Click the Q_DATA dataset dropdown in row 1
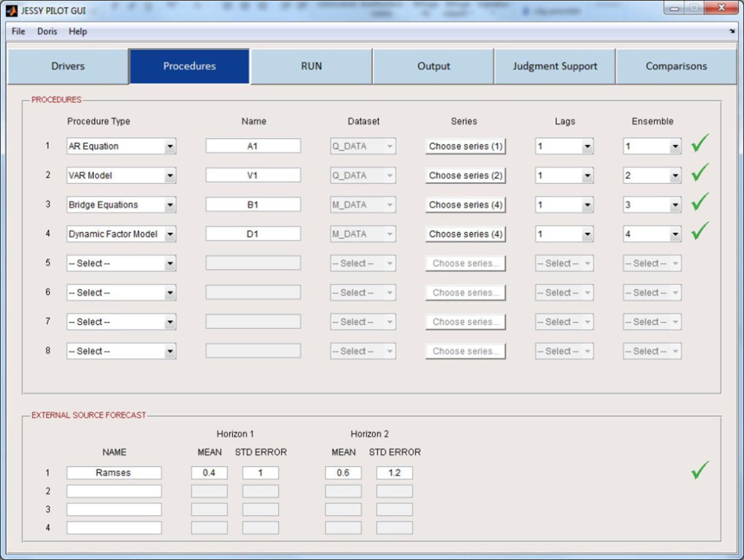 pos(363,146)
